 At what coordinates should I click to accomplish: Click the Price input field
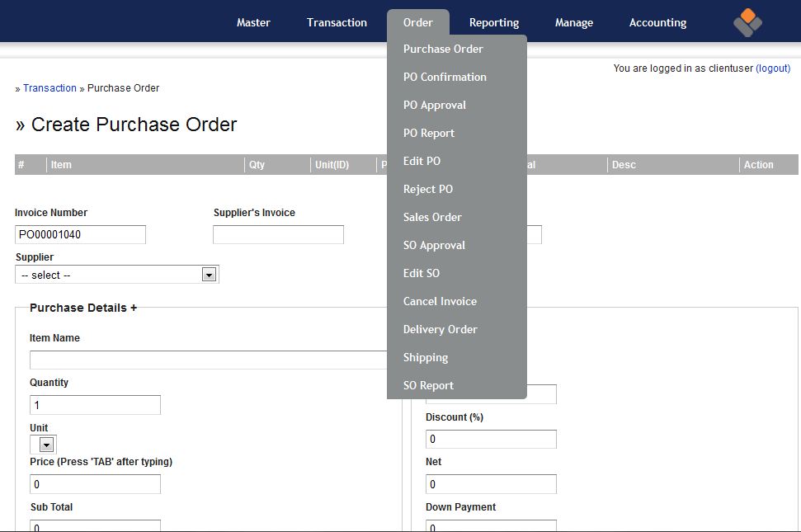95,484
